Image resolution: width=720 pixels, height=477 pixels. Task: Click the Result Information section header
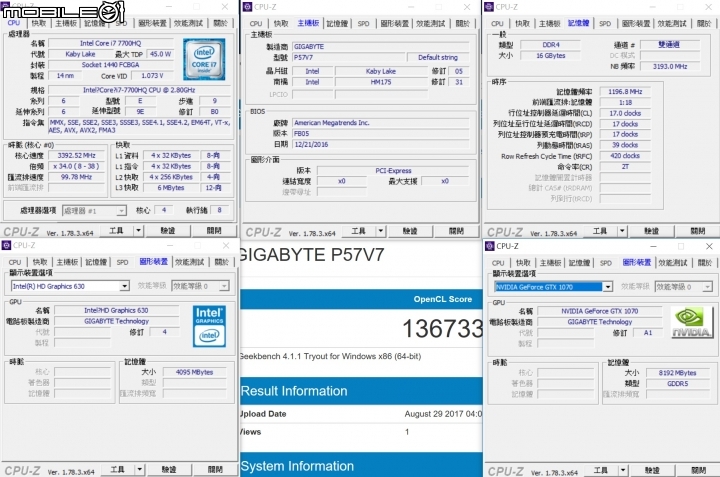click(361, 391)
